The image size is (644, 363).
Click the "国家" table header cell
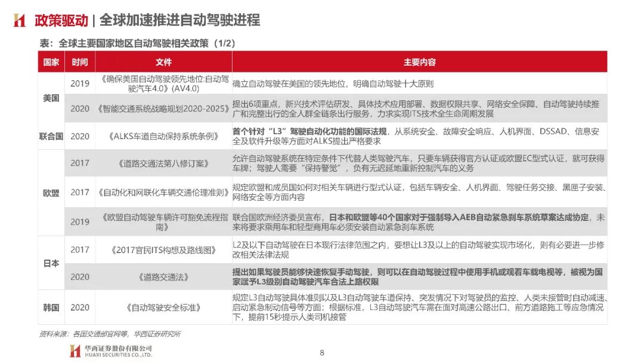coord(51,61)
